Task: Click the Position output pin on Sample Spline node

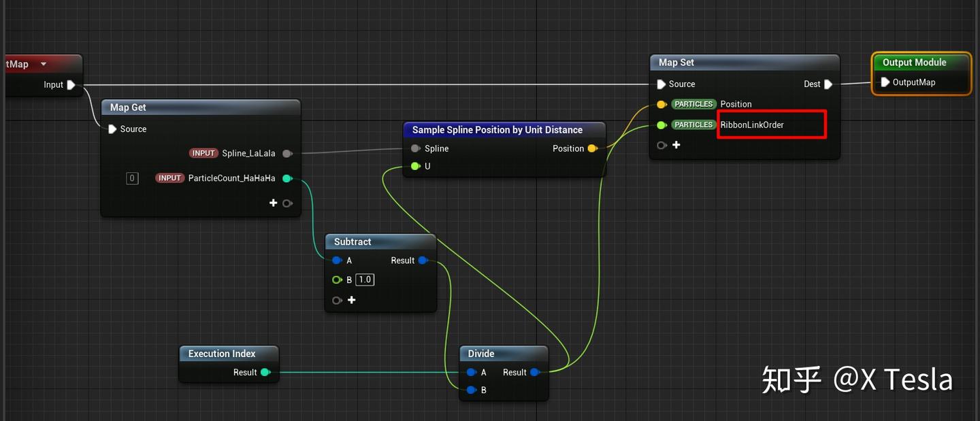Action: pos(591,148)
